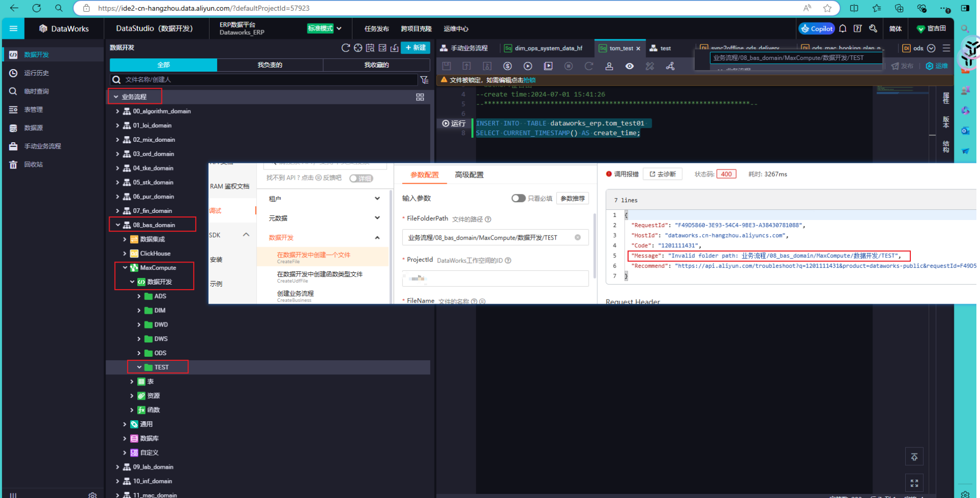Screen dimensions: 980x498
Task: Open the editor tabs overflow dropdown
Action: 931,48
